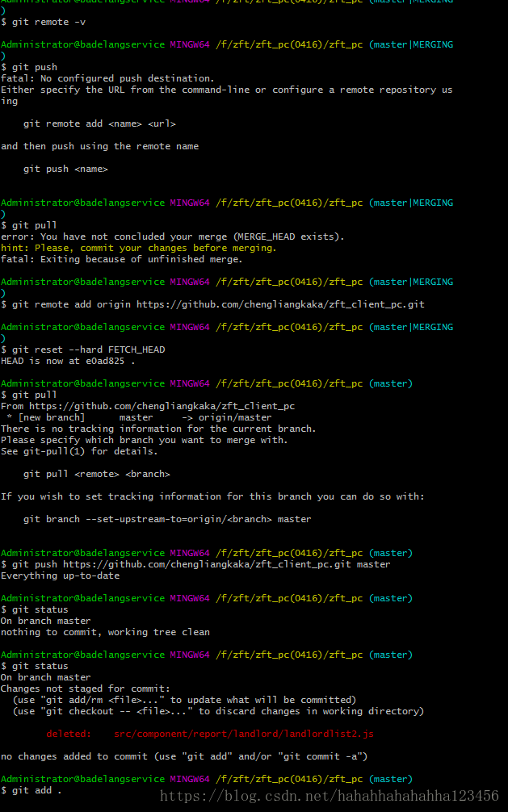Screen dimensions: 508x812
Task: Select the 'git branch --set-upstream-to=origin/<branch> master' line
Action: pos(167,520)
